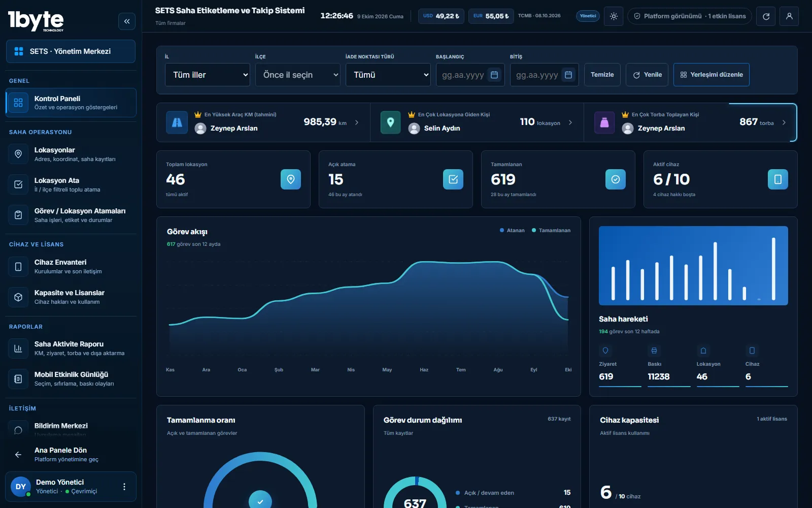Open Lokasyonlar from sidebar
Image resolution: width=812 pixels, height=508 pixels.
(x=71, y=154)
